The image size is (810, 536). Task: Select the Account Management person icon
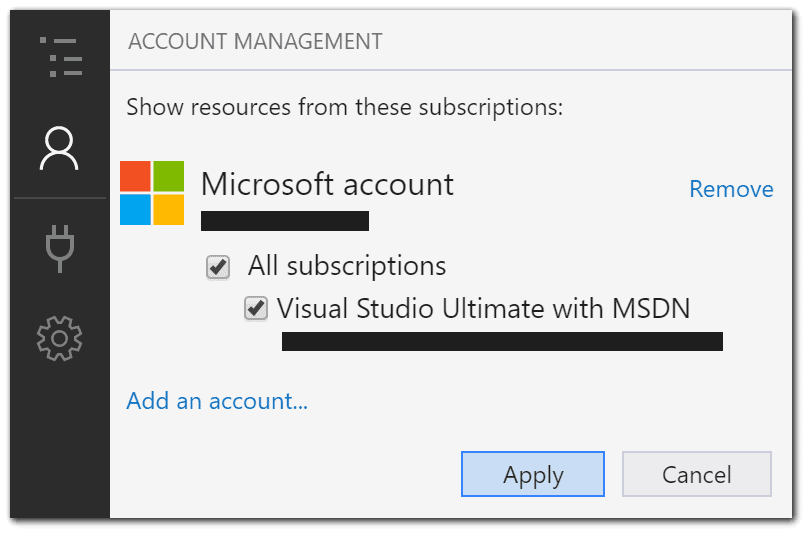coord(59,149)
